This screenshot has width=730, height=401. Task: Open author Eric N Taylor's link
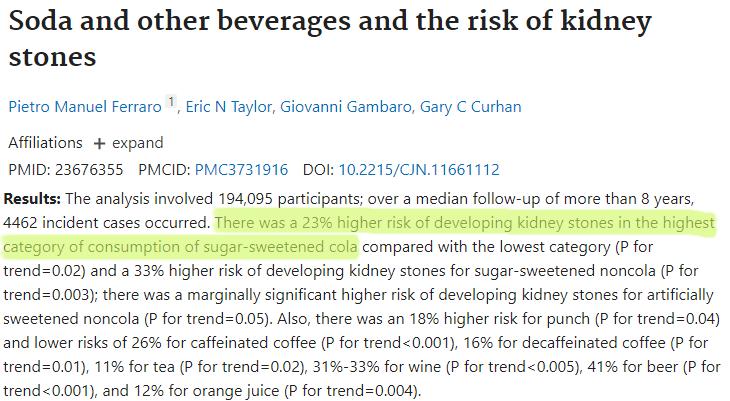(228, 107)
